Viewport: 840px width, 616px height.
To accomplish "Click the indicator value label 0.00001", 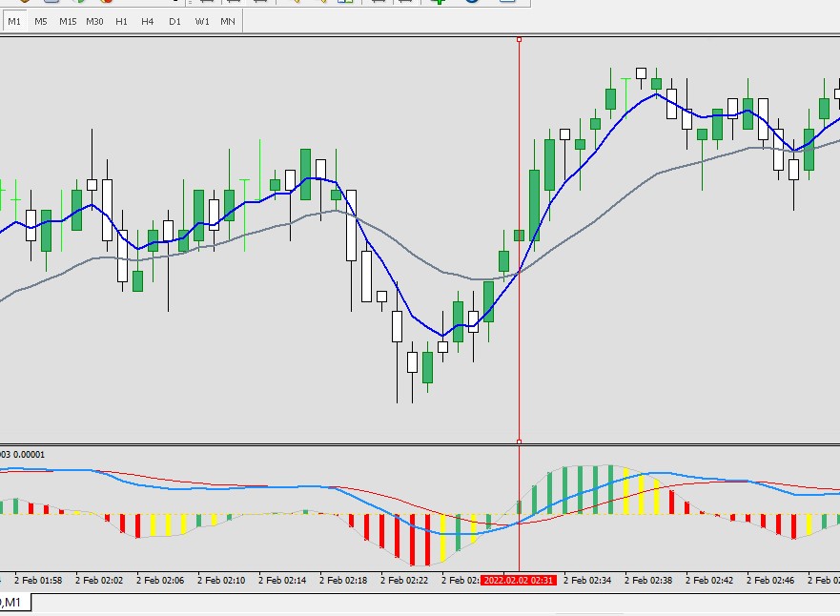I will [x=29, y=454].
